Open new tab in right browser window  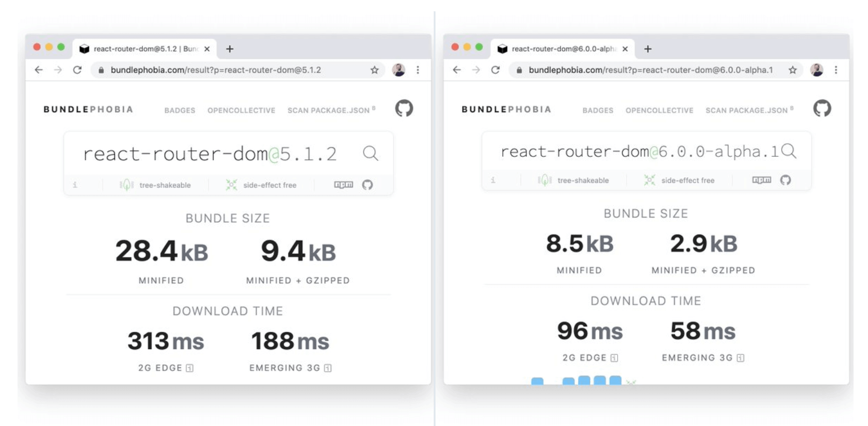point(648,49)
